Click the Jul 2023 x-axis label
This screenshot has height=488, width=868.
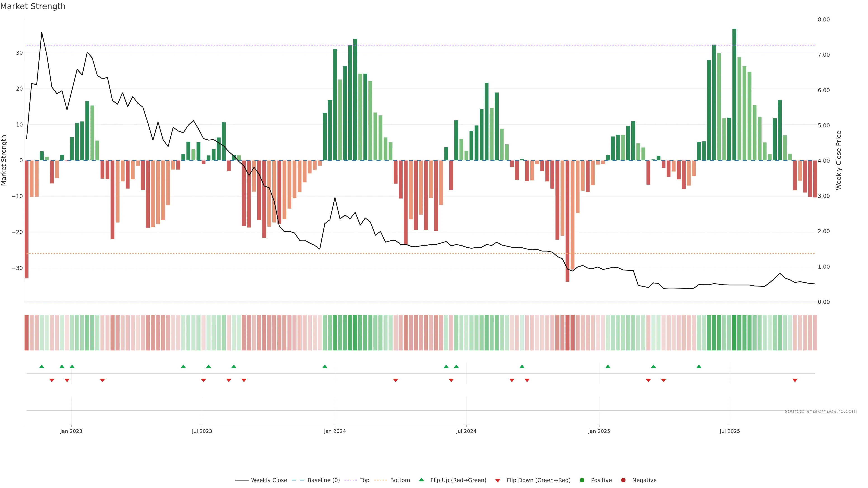202,431
